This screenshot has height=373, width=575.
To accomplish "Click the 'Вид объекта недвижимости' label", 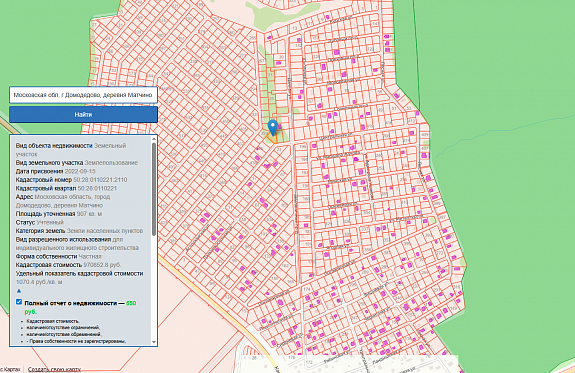I will 54,146.
